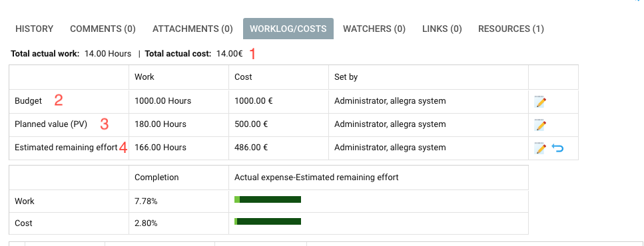Click the Set by column header
Viewport: 644px width, 246px height.
tap(346, 77)
